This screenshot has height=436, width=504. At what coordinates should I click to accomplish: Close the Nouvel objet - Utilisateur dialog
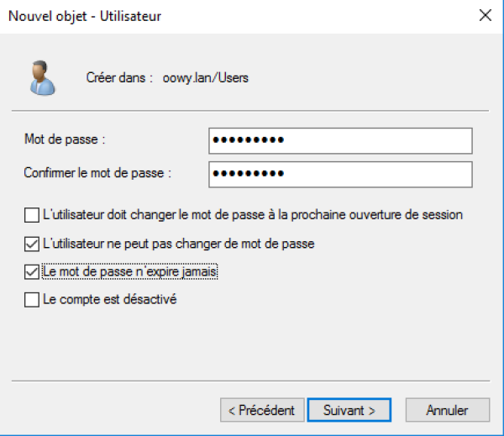(485, 15)
